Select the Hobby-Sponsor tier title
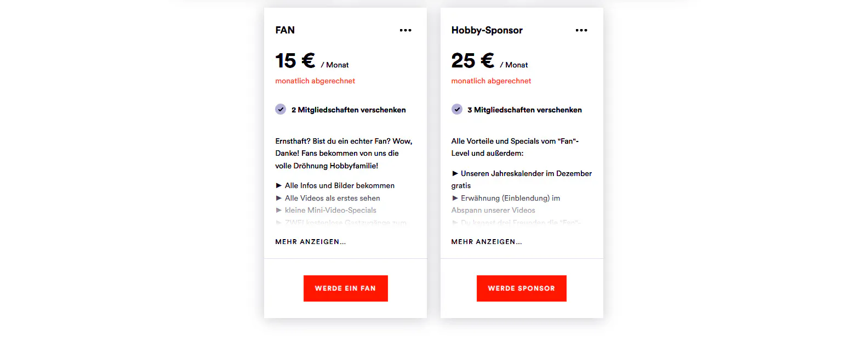The image size is (868, 340). tap(487, 30)
